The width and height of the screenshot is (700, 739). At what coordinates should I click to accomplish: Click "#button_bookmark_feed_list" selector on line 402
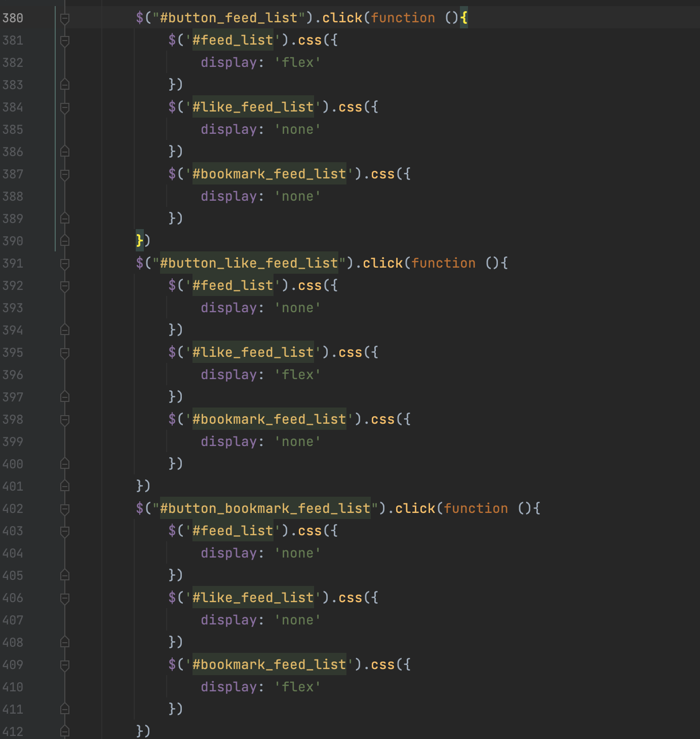click(265, 509)
